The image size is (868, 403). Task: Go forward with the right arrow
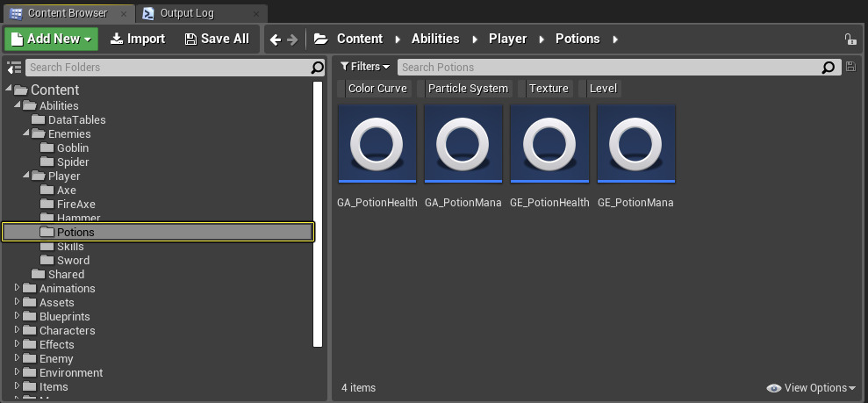pos(292,40)
